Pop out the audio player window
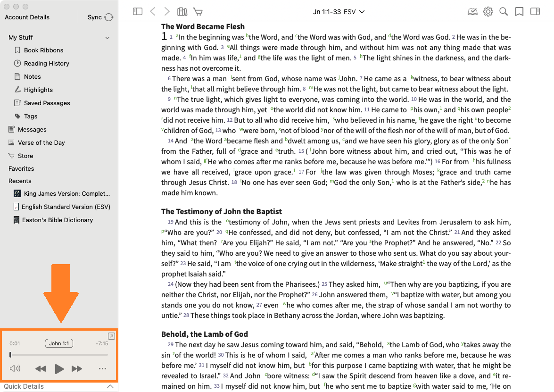The height and width of the screenshot is (392, 554). 111,336
